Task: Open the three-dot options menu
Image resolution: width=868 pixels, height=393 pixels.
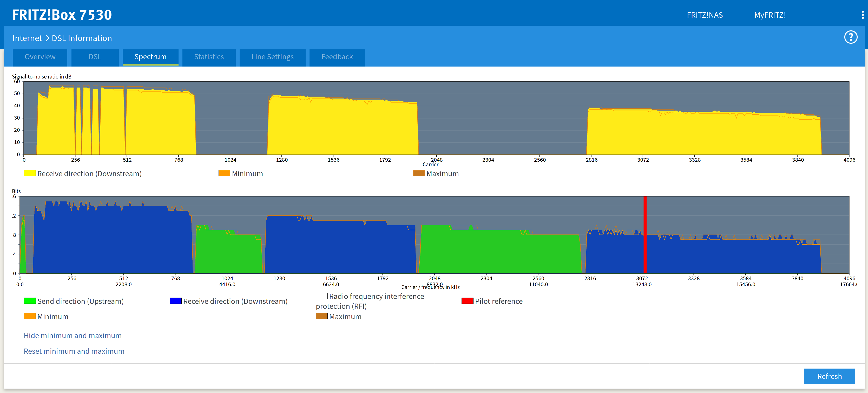Action: point(863,15)
